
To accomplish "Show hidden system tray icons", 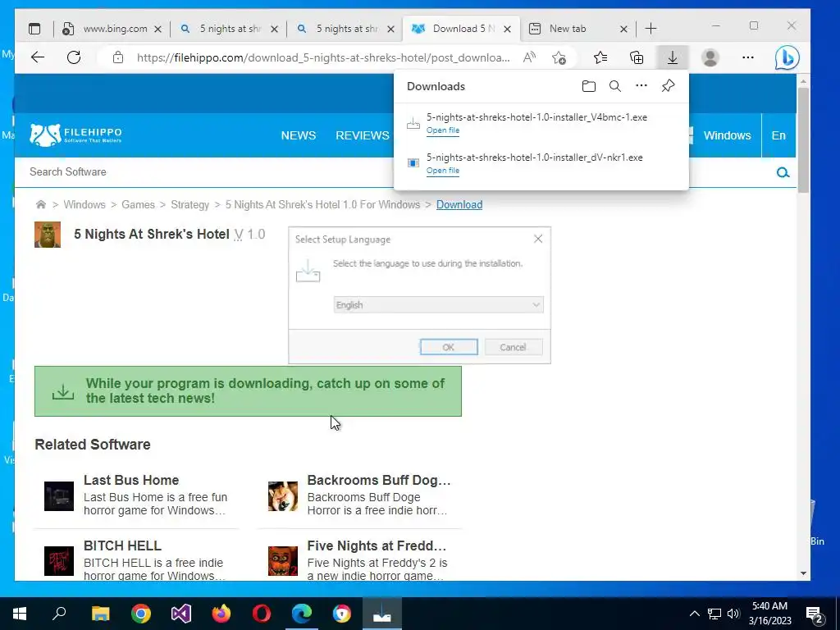I will pyautogui.click(x=694, y=614).
